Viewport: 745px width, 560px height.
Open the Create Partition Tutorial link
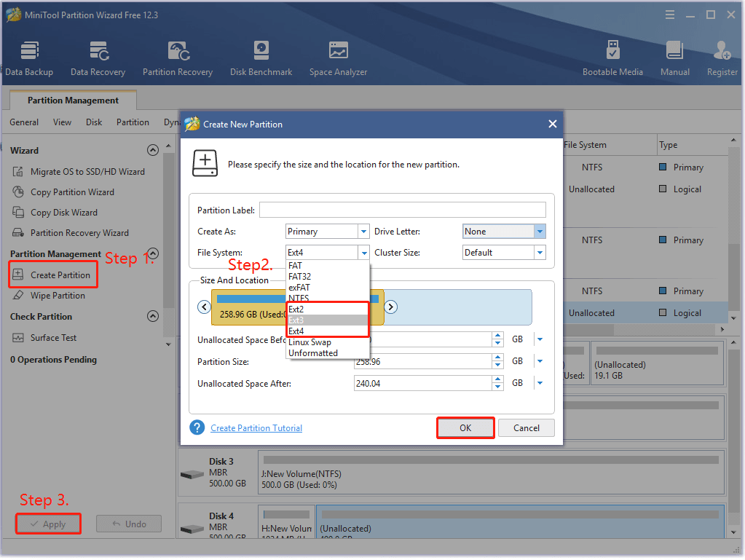pyautogui.click(x=256, y=427)
